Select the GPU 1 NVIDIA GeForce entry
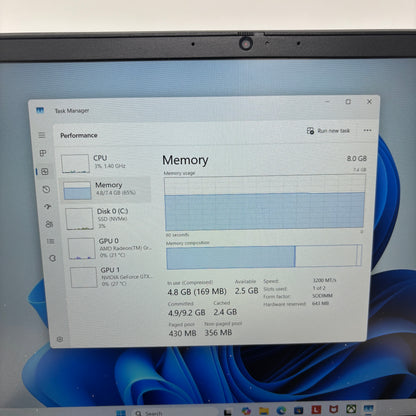This screenshot has height=416, width=416. [x=111, y=277]
